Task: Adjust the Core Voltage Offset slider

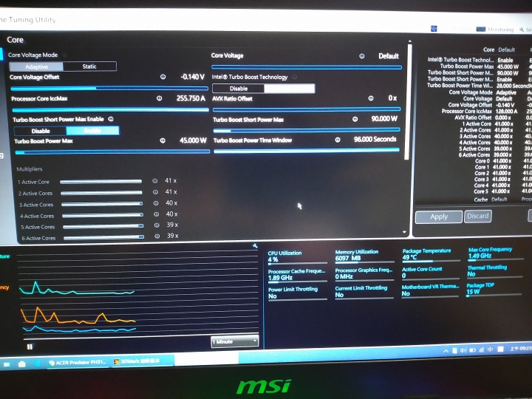Action: (x=109, y=89)
